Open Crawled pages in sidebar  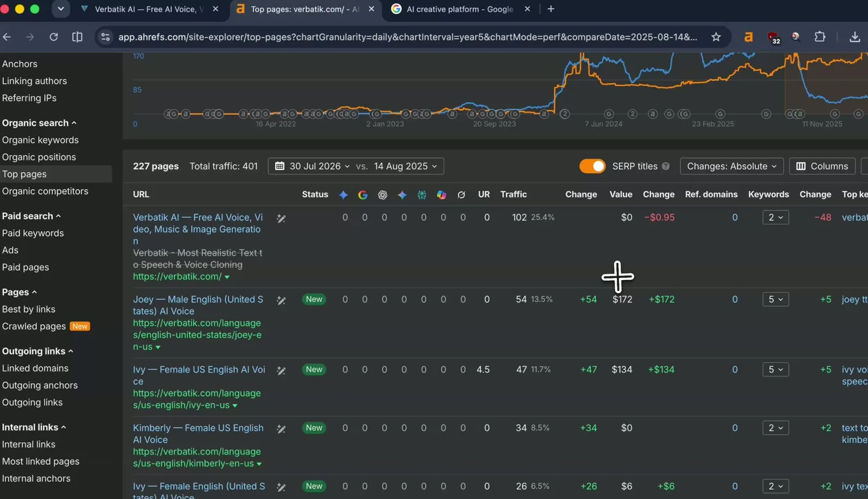coord(34,326)
